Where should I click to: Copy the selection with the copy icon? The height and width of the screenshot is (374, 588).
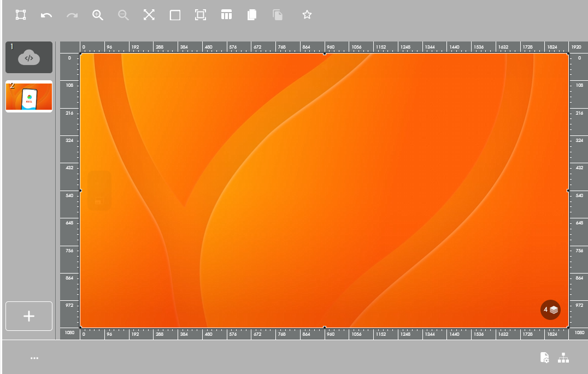(252, 15)
